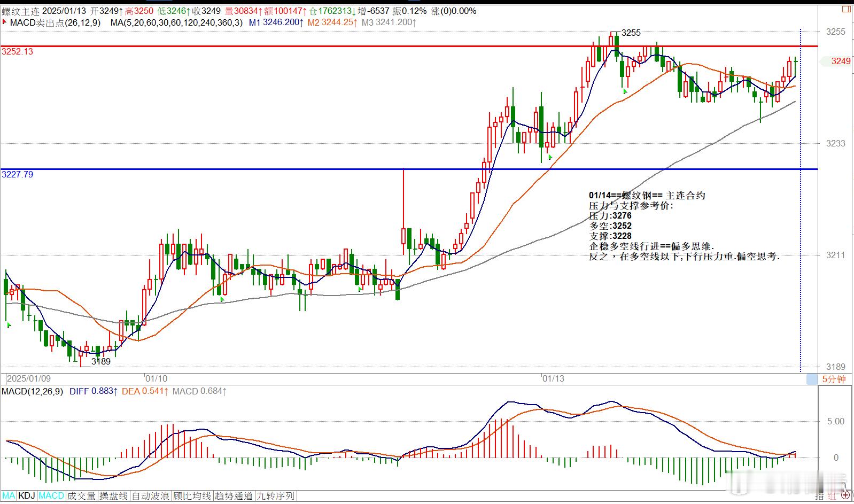Click the 3233 price axis label

tap(836, 143)
